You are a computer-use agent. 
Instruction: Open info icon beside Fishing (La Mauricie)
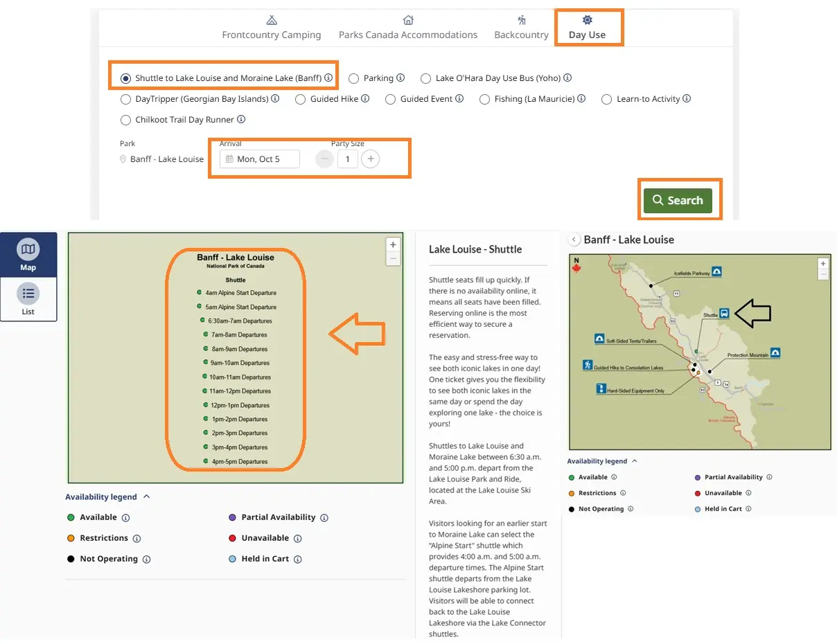(x=581, y=99)
